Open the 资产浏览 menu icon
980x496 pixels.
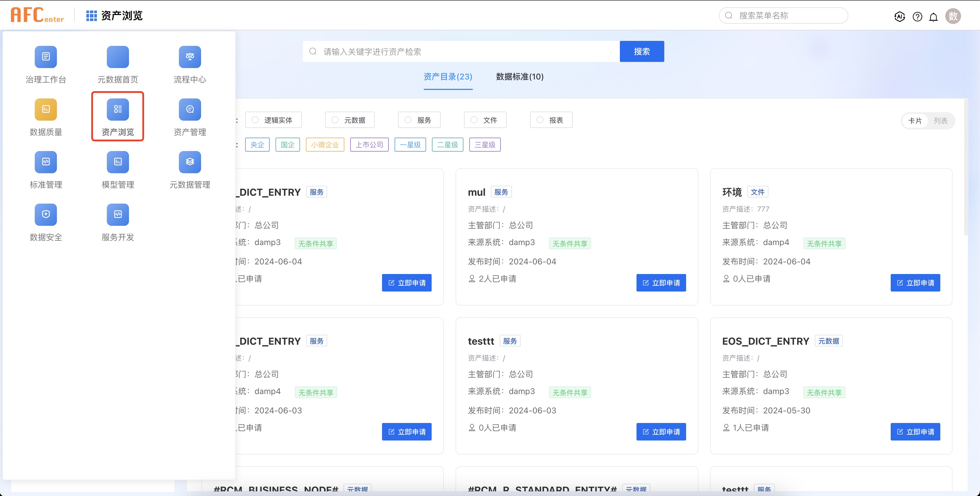[118, 109]
